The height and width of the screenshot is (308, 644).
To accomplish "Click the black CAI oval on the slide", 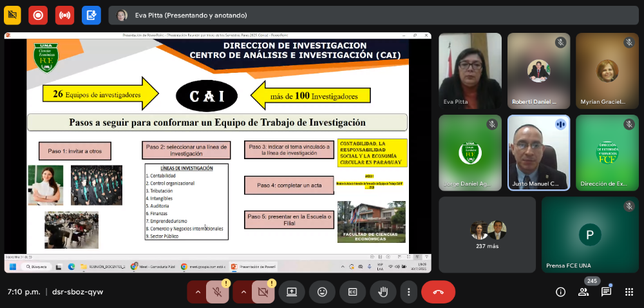I will (207, 96).
